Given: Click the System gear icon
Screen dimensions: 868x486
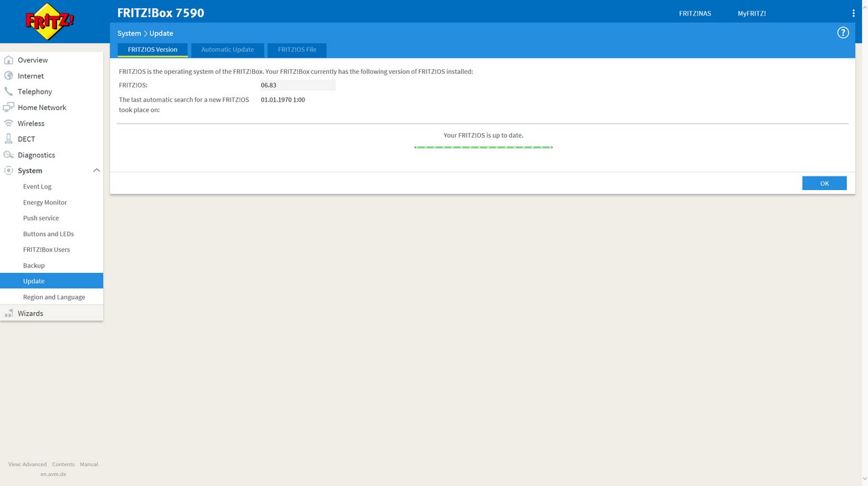Looking at the screenshot, I should point(9,170).
